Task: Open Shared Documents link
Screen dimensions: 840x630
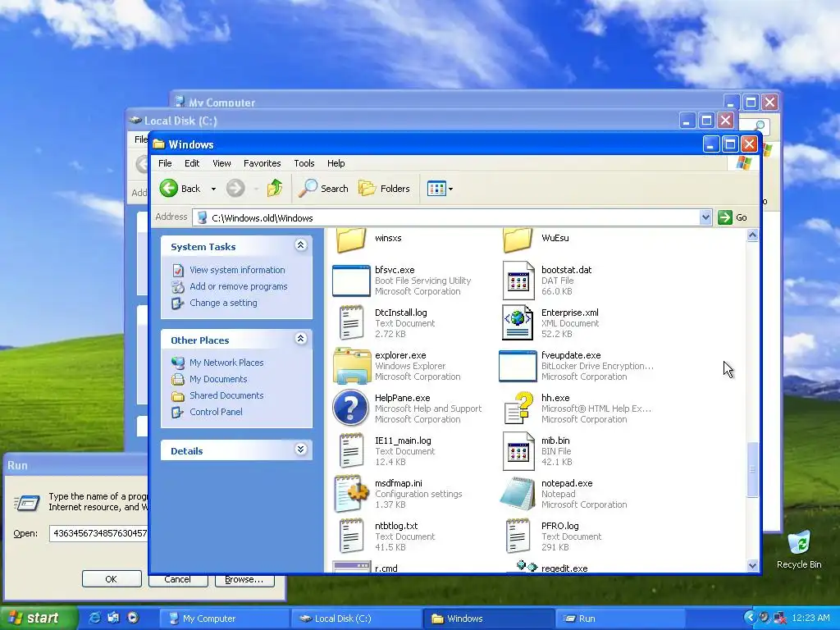Action: [x=226, y=395]
